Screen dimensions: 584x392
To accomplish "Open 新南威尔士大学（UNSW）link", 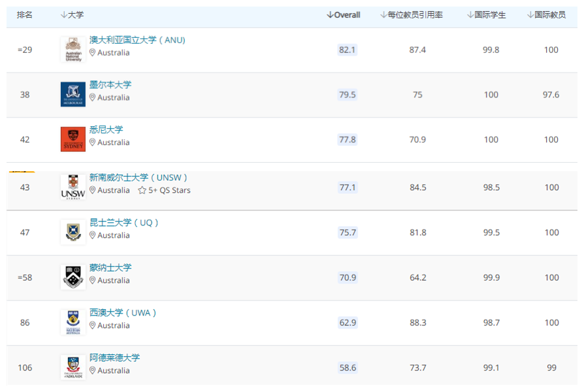I will [x=138, y=177].
